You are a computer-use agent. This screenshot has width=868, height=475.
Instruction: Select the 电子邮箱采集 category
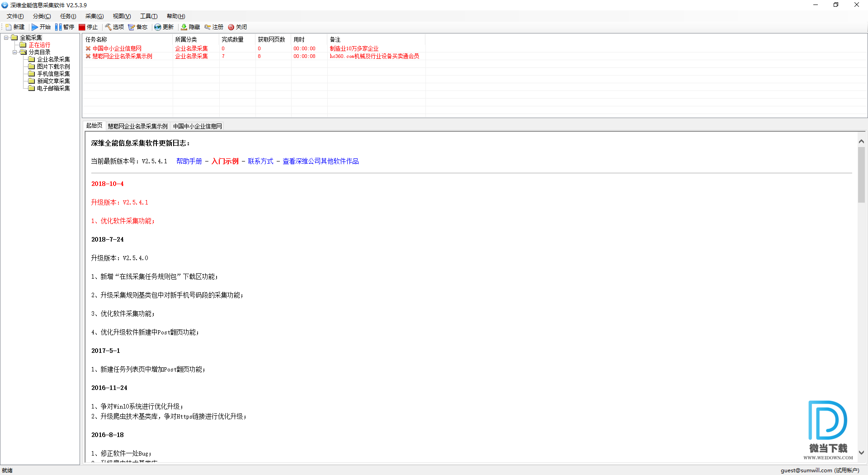(x=53, y=88)
